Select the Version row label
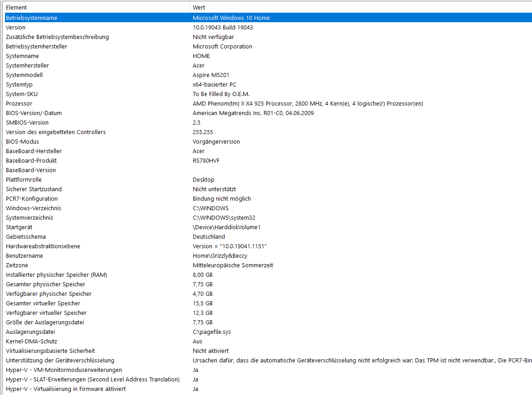The height and width of the screenshot is (395, 532). pyautogui.click(x=15, y=28)
